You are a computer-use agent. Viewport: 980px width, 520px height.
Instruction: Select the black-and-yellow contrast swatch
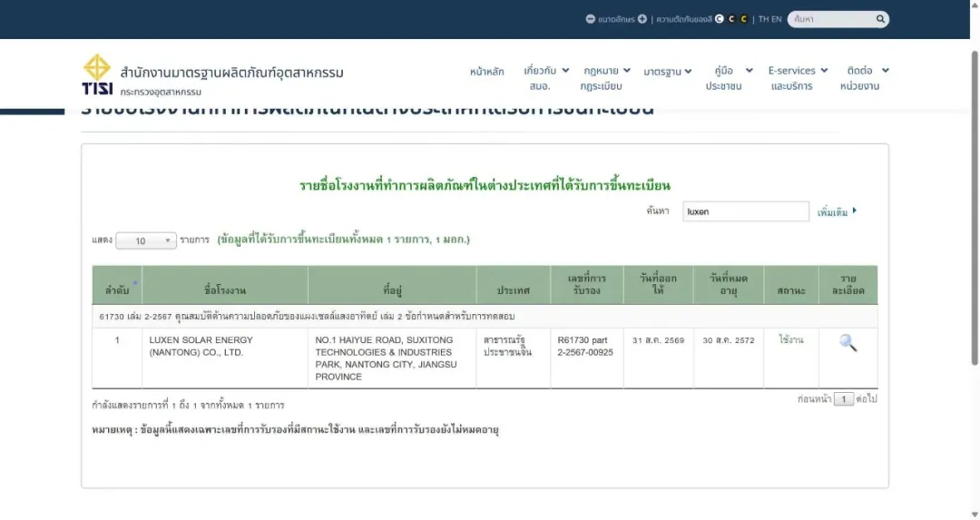pyautogui.click(x=744, y=19)
